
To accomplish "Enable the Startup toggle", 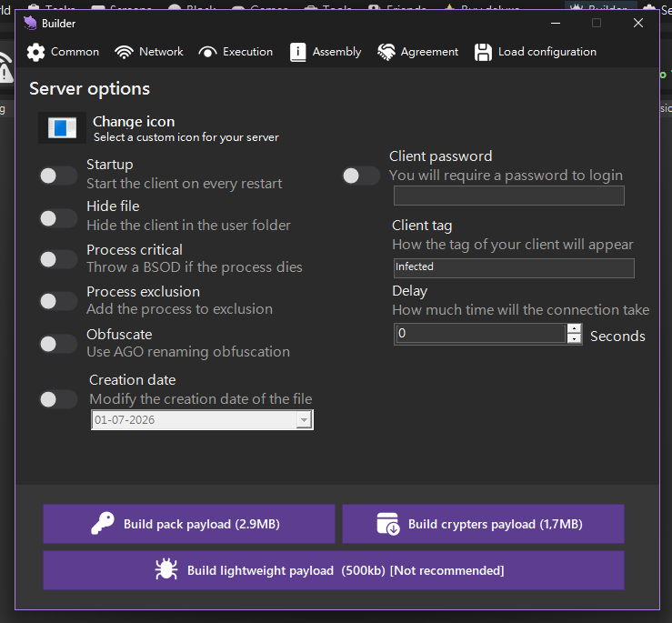I will click(58, 176).
